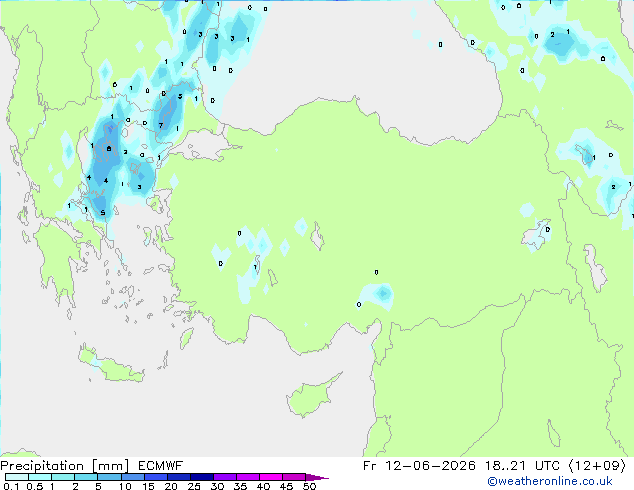Viewport: 634px width, 490px height.
Task: Click the legend value '45'
Action: click(286, 486)
